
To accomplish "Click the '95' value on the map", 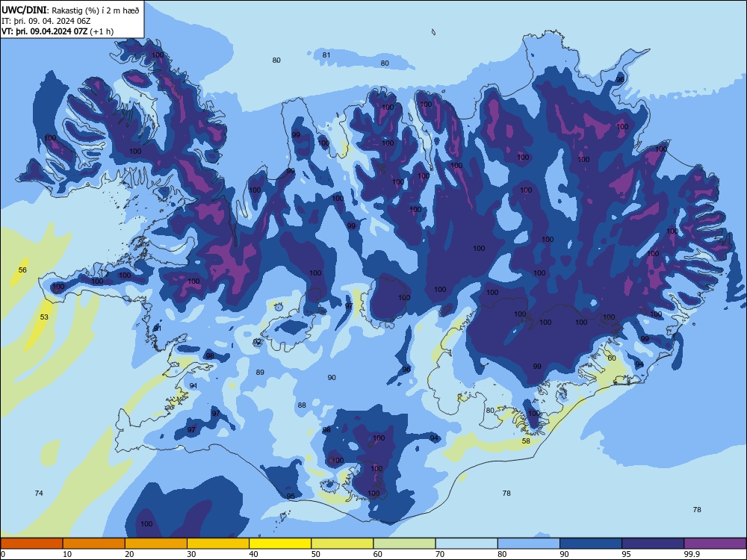I will pyautogui.click(x=291, y=497).
